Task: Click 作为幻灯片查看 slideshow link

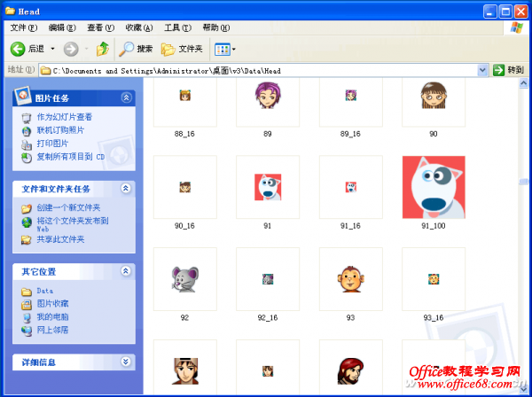Action: pos(64,117)
